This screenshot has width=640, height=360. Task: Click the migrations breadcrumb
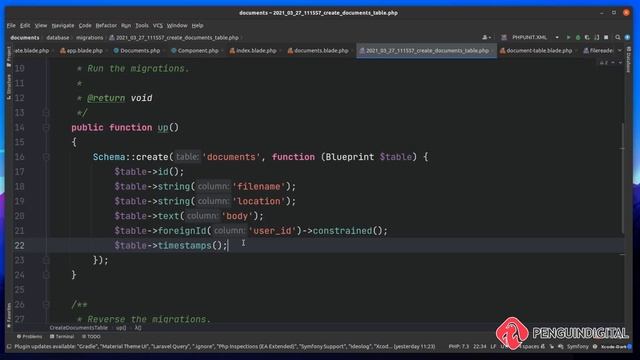pyautogui.click(x=89, y=38)
